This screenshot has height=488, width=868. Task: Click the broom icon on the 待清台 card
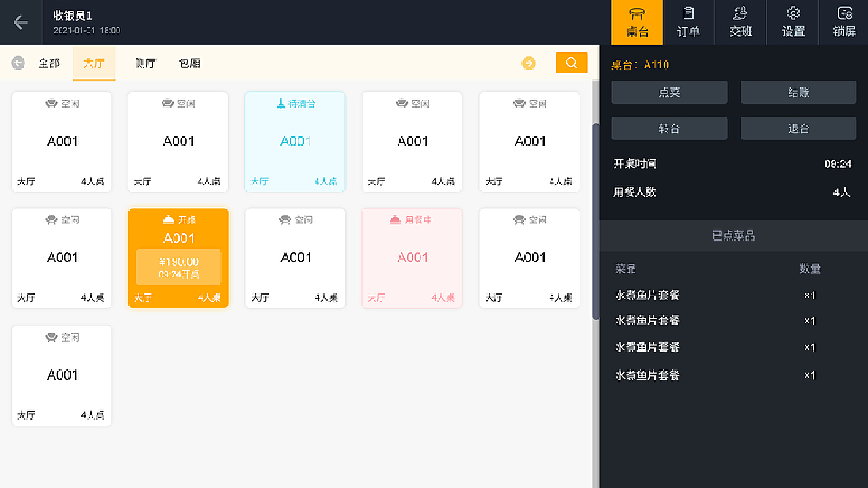[281, 104]
